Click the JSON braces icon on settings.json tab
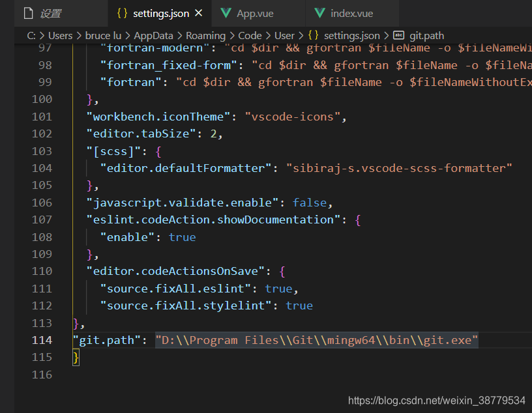This screenshot has height=413, width=532. [x=122, y=13]
